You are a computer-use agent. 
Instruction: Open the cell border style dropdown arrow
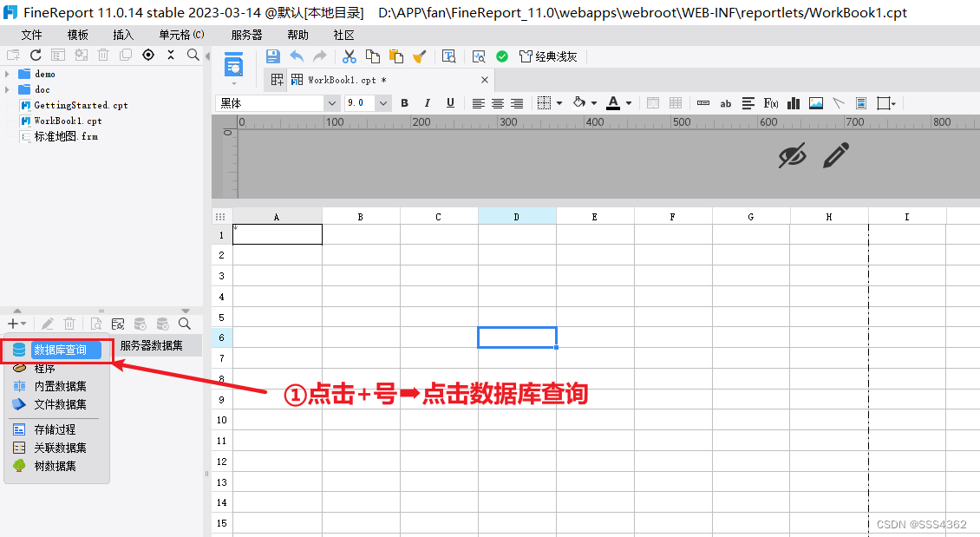point(559,103)
